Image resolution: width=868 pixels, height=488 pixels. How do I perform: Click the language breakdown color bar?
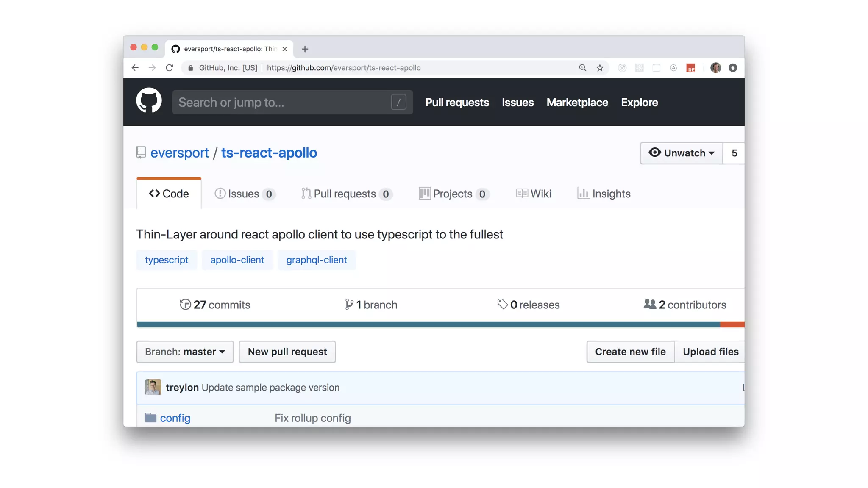point(428,324)
